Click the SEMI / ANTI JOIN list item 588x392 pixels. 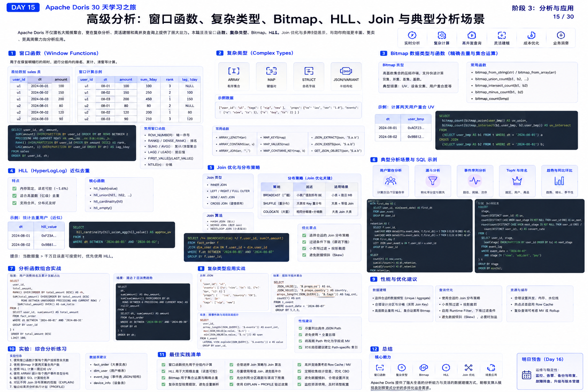tap(222, 198)
